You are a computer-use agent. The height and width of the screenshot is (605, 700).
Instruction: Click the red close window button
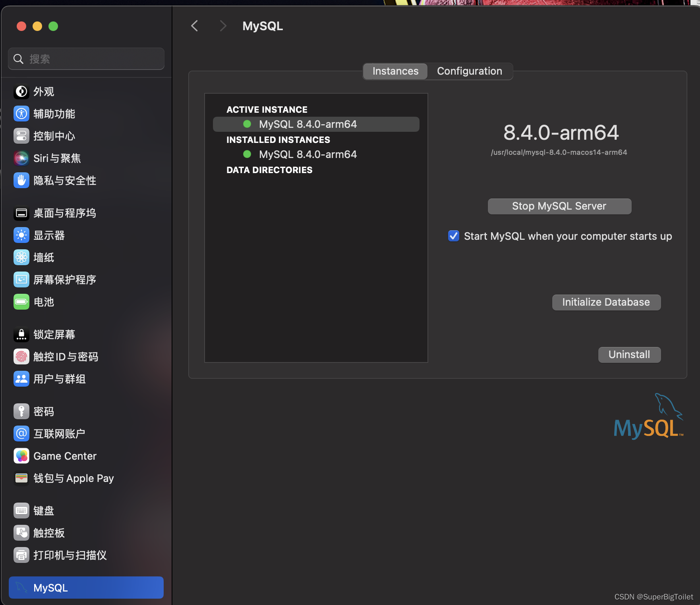tap(21, 26)
